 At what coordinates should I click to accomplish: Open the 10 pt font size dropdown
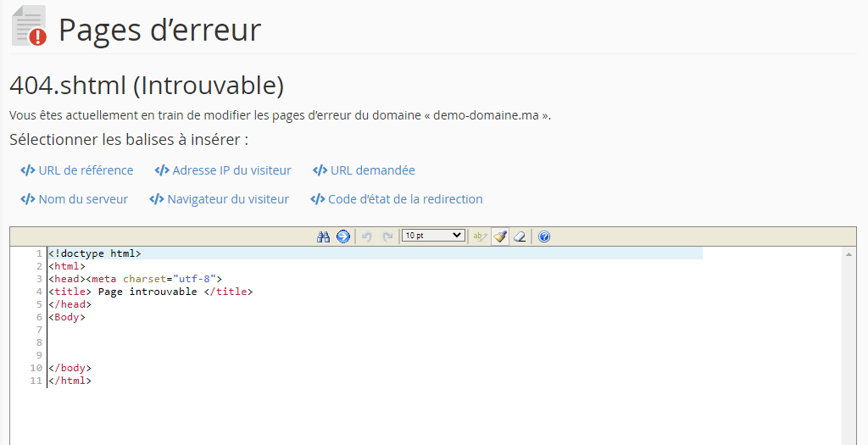click(x=433, y=236)
